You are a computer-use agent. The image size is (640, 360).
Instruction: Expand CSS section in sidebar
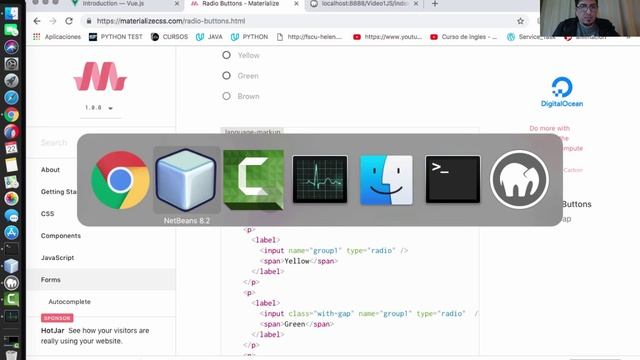[x=47, y=213]
